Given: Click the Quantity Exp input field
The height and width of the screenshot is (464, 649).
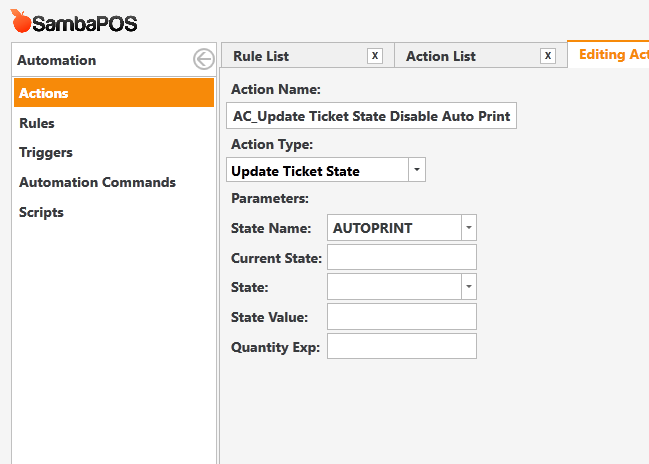Looking at the screenshot, I should 402,346.
